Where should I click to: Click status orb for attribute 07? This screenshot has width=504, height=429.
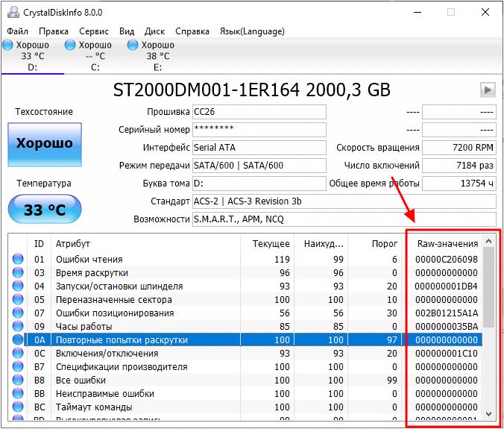coord(18,313)
